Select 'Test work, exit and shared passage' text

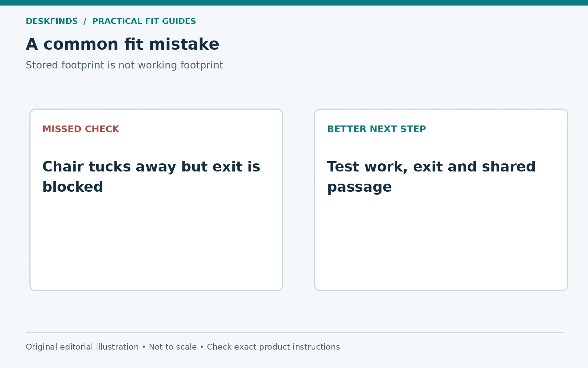(431, 177)
